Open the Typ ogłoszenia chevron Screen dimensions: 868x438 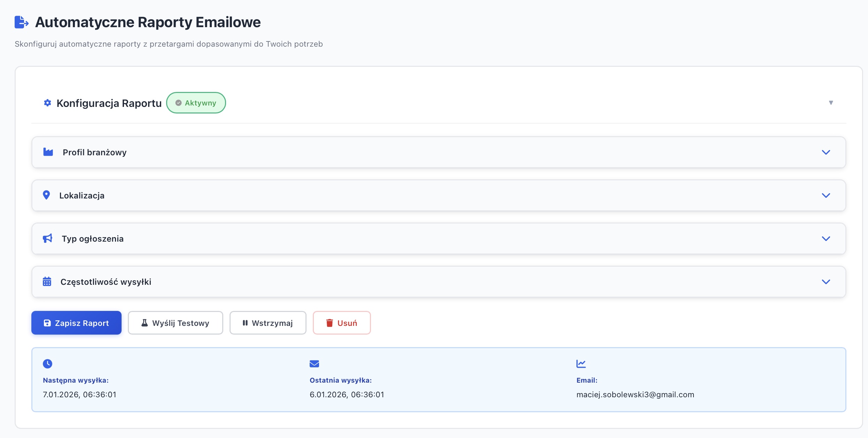coord(826,238)
